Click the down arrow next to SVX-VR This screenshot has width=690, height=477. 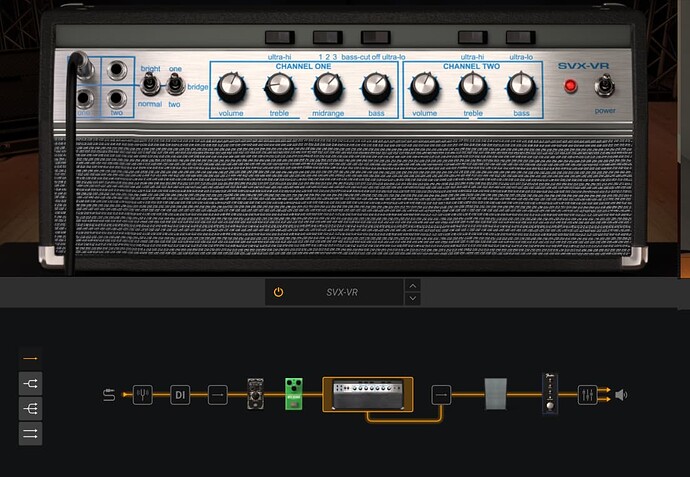coord(413,299)
